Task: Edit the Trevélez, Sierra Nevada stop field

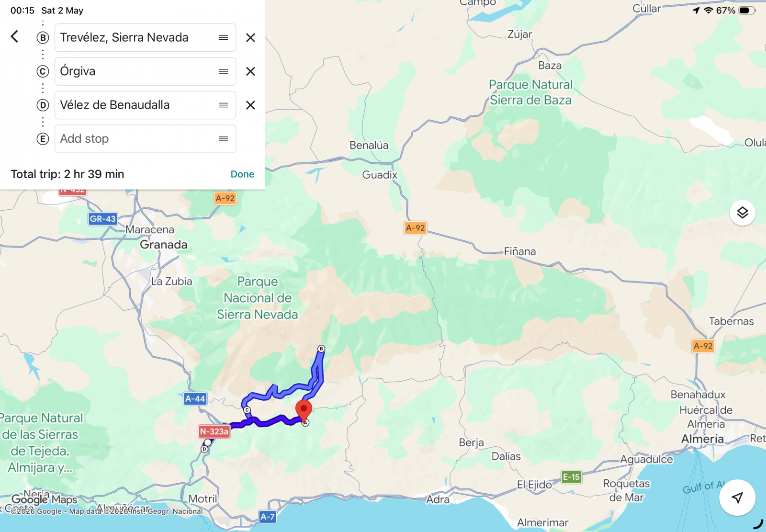Action: coord(145,38)
